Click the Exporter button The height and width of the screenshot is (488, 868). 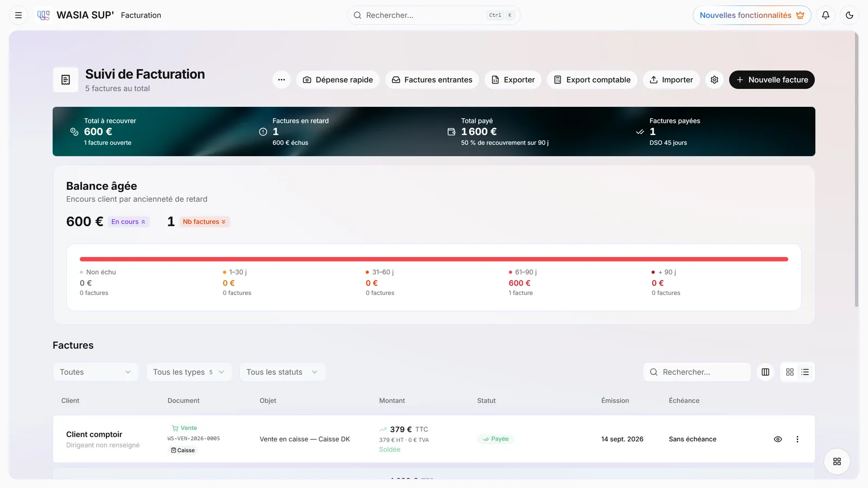tap(513, 80)
